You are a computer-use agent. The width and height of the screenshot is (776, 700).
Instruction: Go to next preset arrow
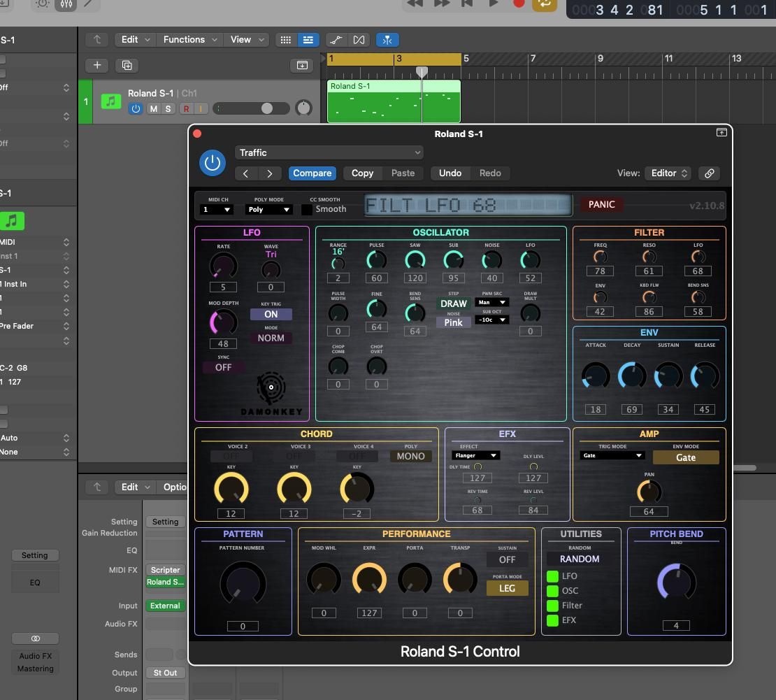pyautogui.click(x=269, y=173)
